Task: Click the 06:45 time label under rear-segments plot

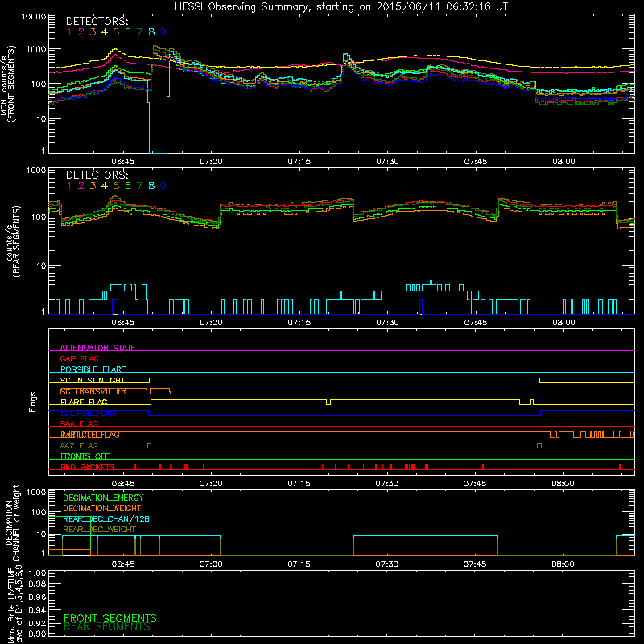Action: click(x=123, y=323)
